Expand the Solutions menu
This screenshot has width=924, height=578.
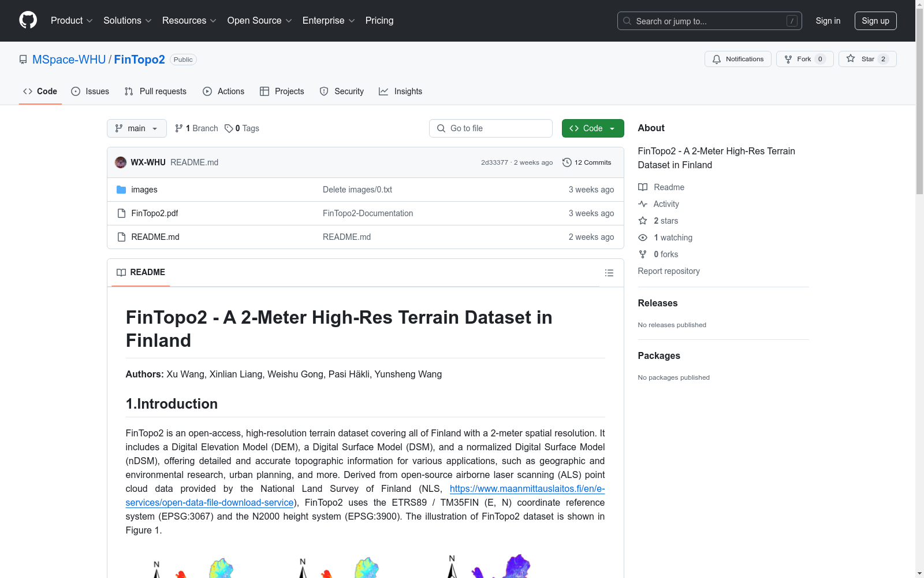click(x=128, y=21)
